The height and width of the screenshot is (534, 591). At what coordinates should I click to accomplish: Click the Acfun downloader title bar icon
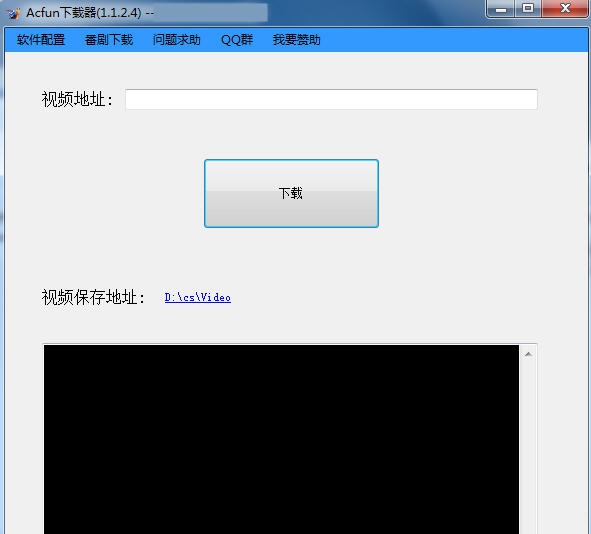point(13,14)
